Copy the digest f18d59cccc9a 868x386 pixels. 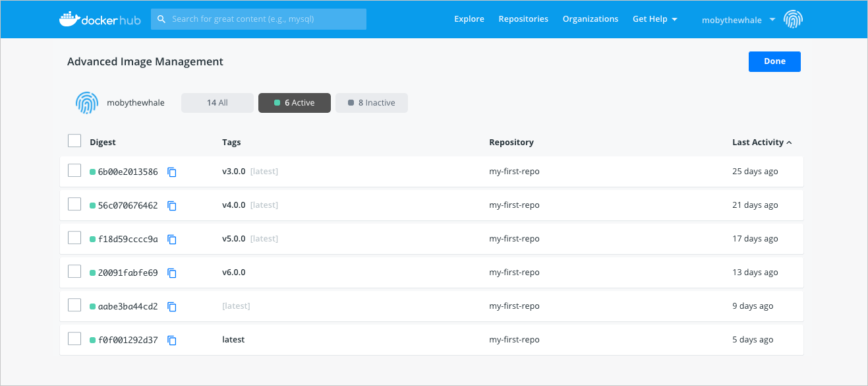[x=172, y=239]
